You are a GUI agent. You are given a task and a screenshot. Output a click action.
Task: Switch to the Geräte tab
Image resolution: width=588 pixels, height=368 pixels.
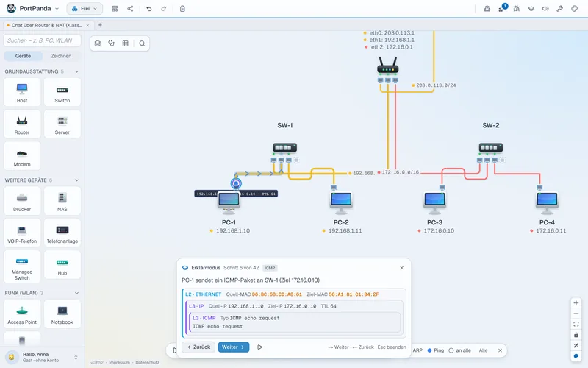[x=23, y=56]
